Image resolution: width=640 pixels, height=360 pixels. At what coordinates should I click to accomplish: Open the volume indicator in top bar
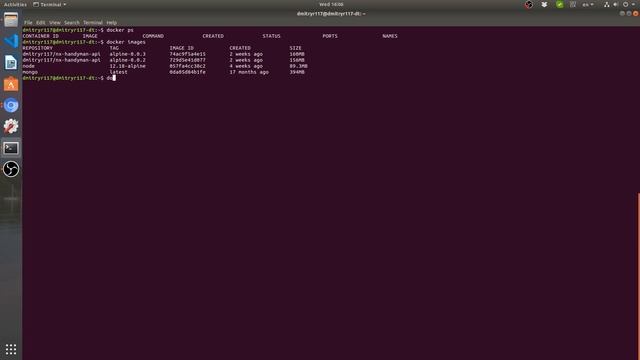pos(616,4)
